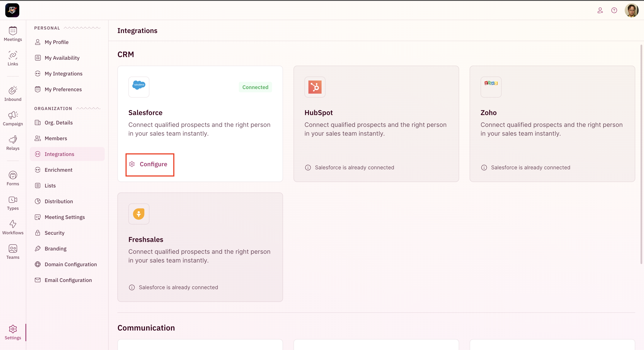Click the HubSpot logo icon
Image resolution: width=644 pixels, height=350 pixels.
point(315,87)
